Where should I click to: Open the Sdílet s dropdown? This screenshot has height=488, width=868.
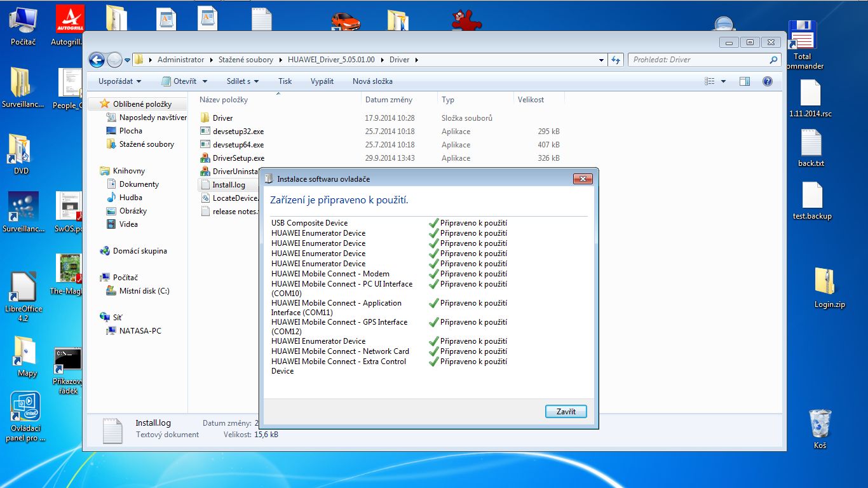pos(243,81)
